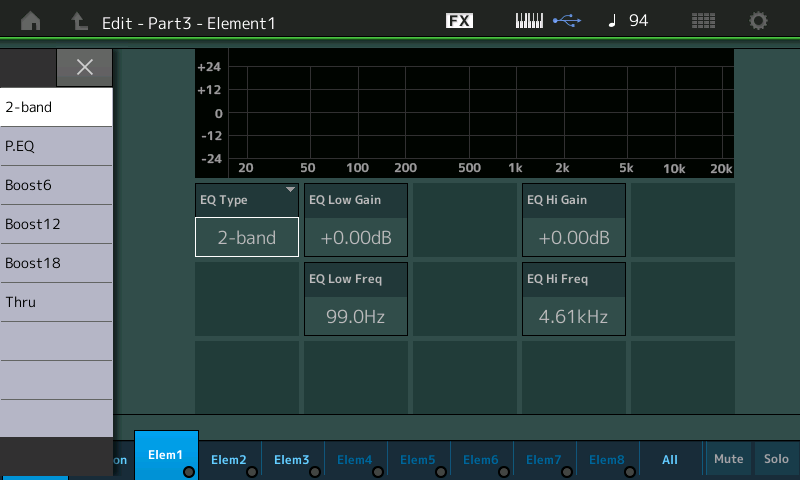The width and height of the screenshot is (800, 480).
Task: Click the Edit - Part3 - Element1 title
Action: (x=189, y=23)
